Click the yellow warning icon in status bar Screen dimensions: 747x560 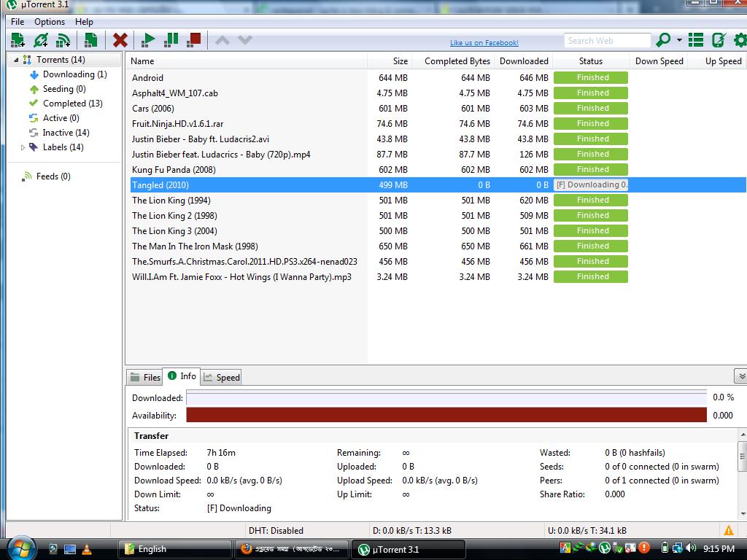[x=729, y=530]
